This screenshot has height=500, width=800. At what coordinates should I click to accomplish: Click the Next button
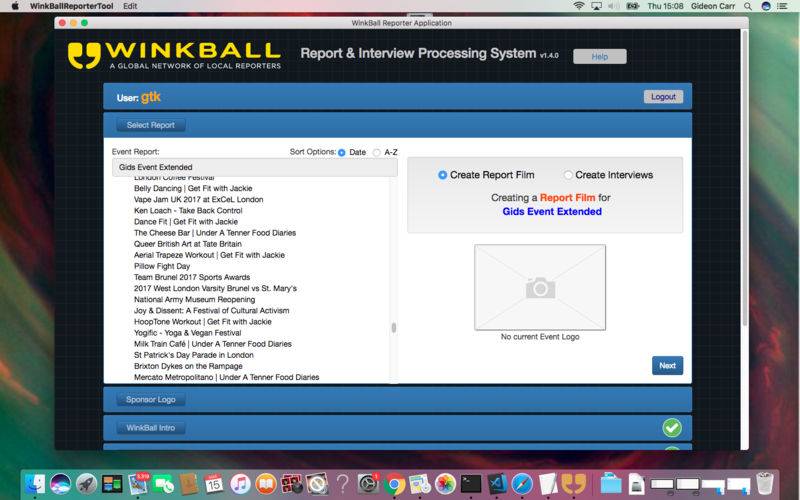[667, 365]
